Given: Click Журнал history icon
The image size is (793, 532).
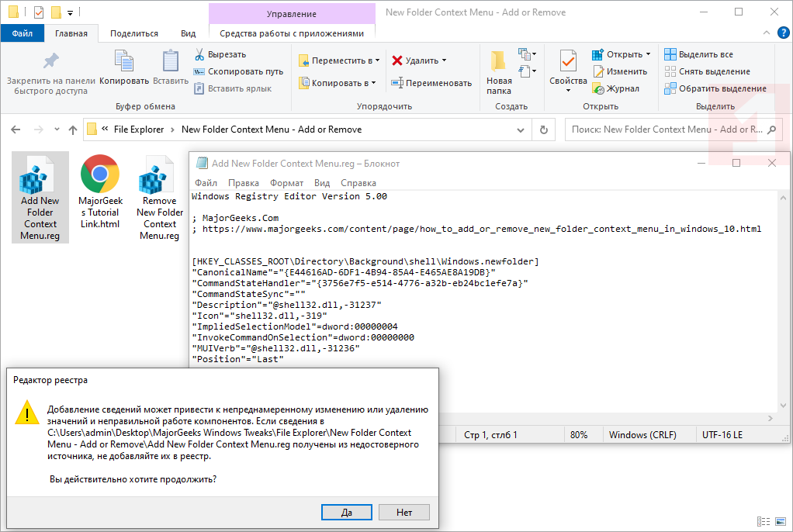Looking at the screenshot, I should [x=598, y=88].
